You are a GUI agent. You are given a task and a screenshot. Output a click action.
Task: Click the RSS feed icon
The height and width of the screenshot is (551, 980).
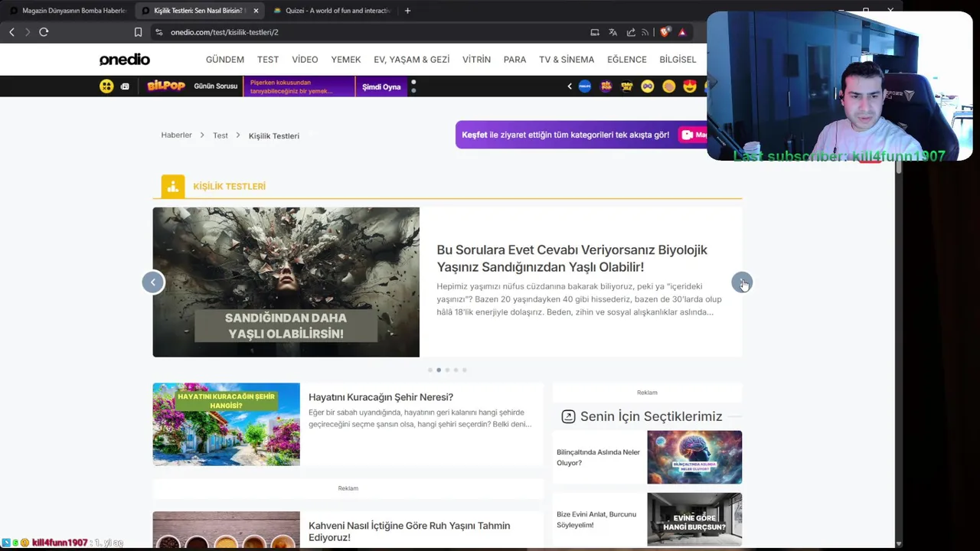(645, 32)
